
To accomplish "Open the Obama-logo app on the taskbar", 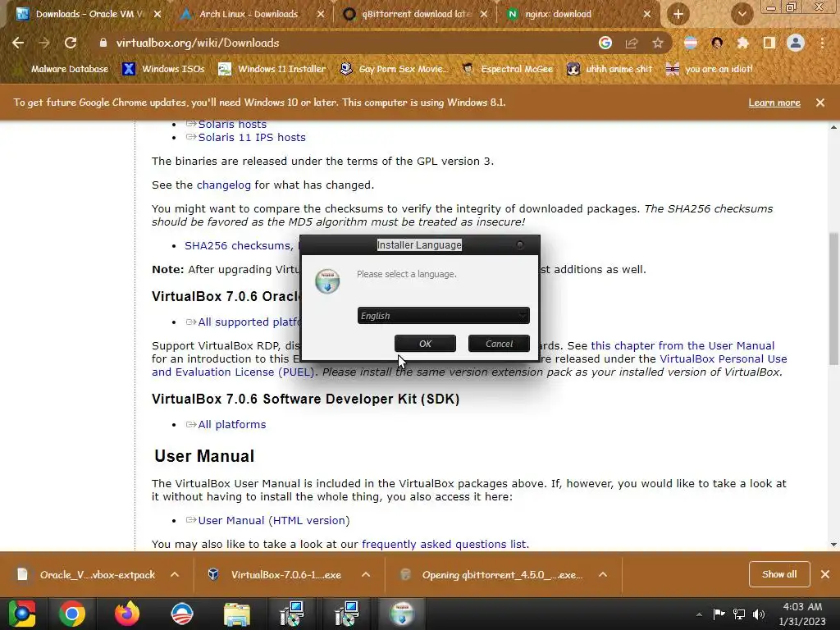I will 182,614.
